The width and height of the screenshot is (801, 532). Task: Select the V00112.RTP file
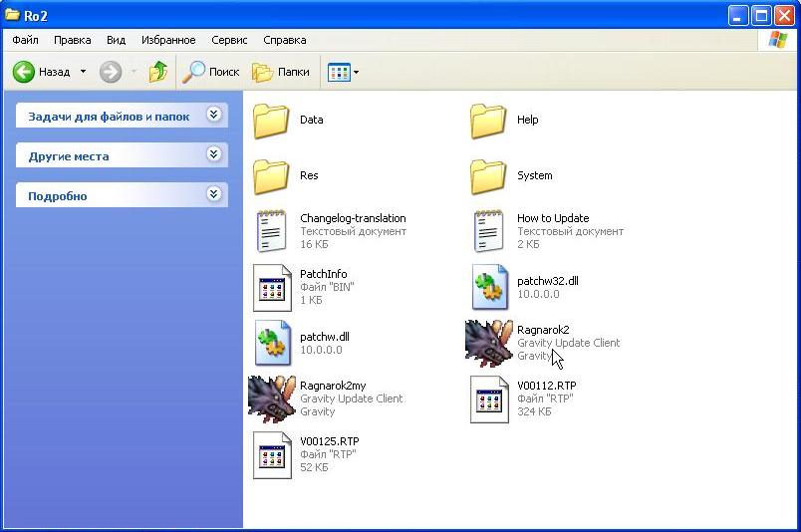(x=489, y=399)
